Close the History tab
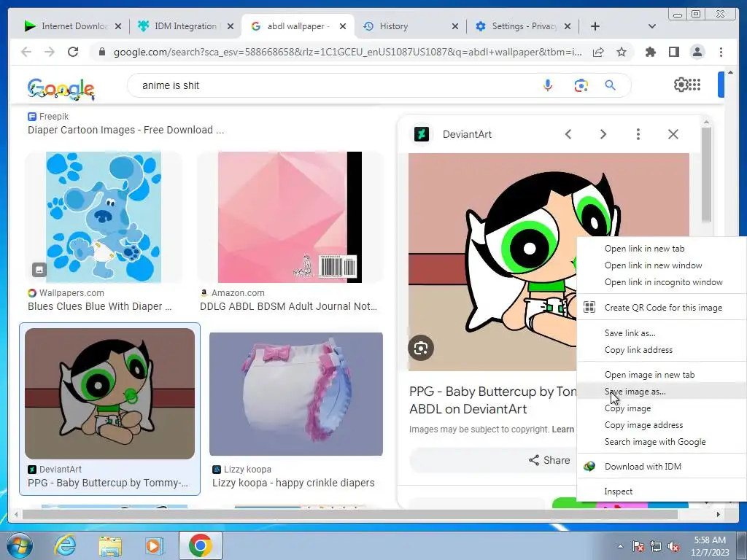The image size is (747, 560). pos(455,26)
